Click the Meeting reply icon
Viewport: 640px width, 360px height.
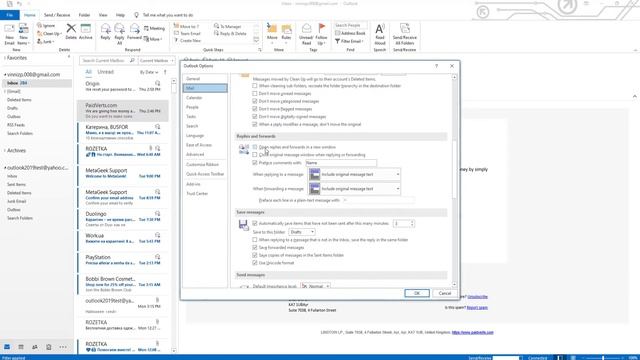tap(146, 28)
